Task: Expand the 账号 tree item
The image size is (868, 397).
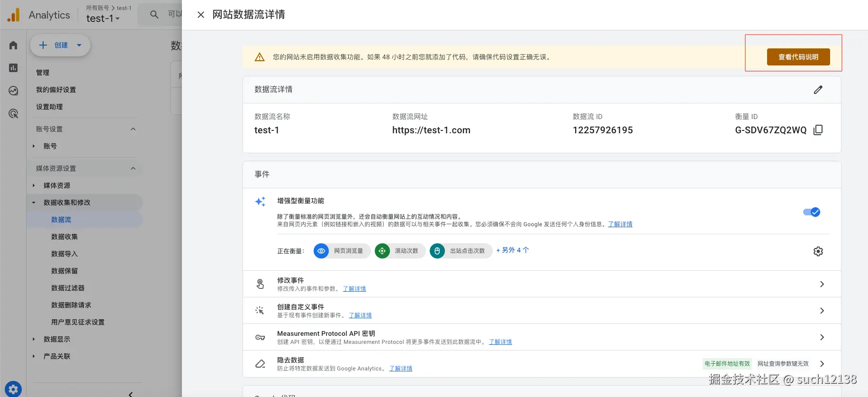Action: click(34, 146)
